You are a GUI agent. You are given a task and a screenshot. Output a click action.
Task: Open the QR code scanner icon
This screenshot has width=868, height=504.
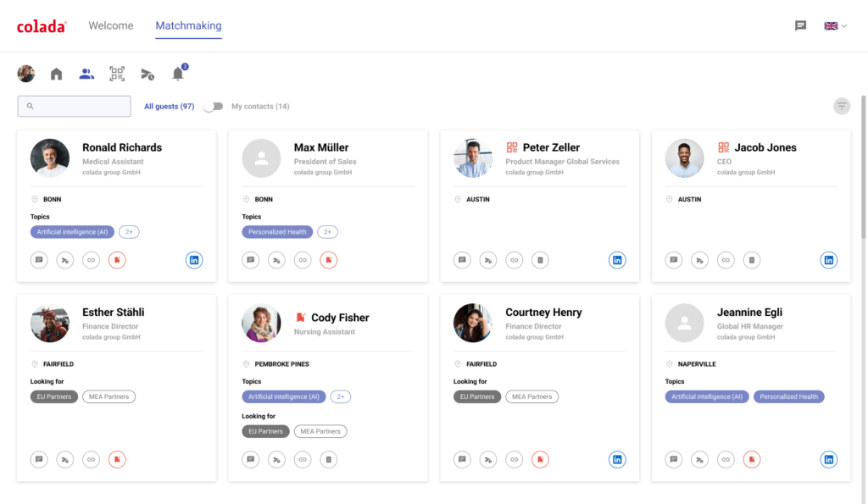(117, 74)
